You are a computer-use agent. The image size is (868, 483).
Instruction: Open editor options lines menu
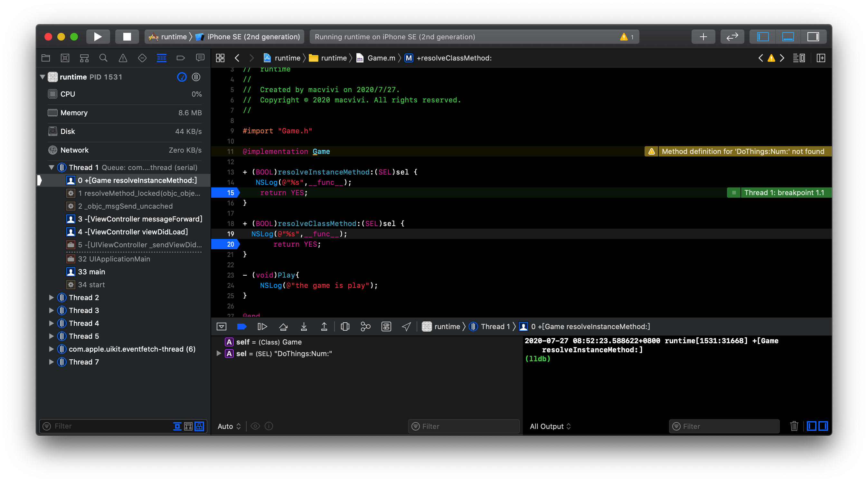pyautogui.click(x=798, y=58)
